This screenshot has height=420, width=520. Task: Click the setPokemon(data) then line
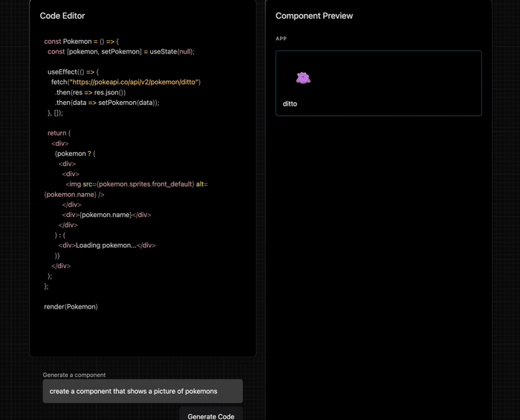pos(107,103)
